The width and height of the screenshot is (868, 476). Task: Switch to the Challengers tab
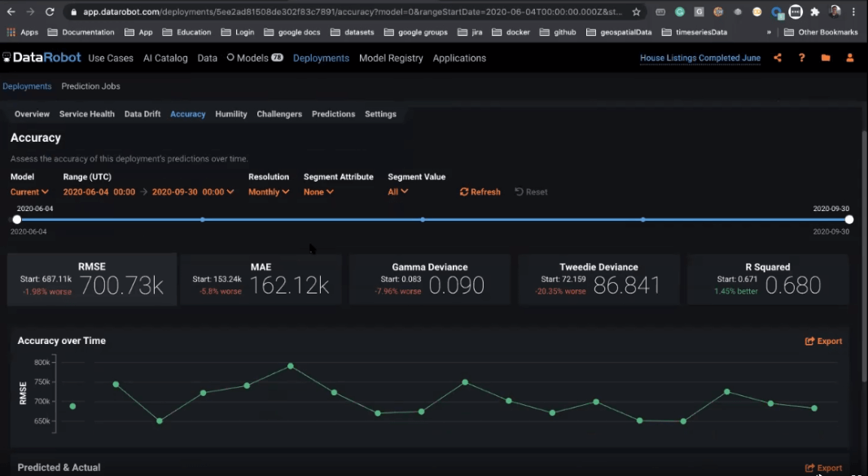coord(278,113)
